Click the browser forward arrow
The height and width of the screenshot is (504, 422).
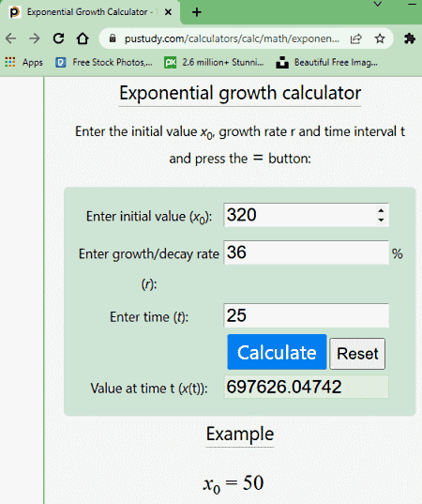(35, 38)
